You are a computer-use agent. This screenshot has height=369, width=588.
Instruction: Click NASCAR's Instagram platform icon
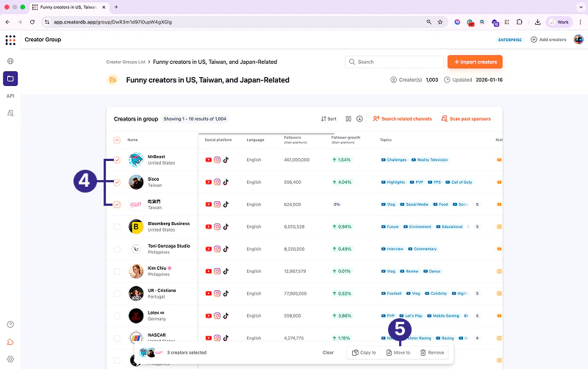(217, 338)
